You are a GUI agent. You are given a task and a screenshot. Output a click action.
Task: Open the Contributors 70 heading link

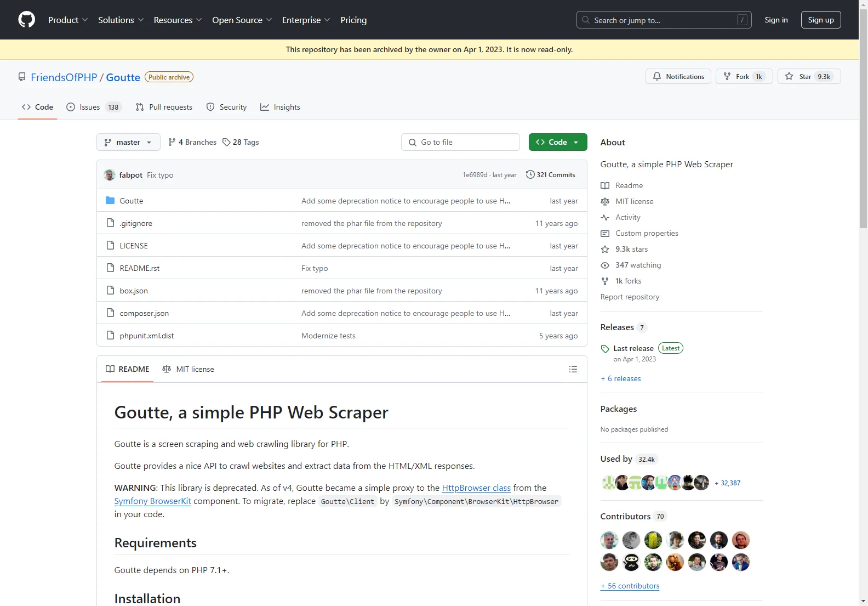(633, 517)
